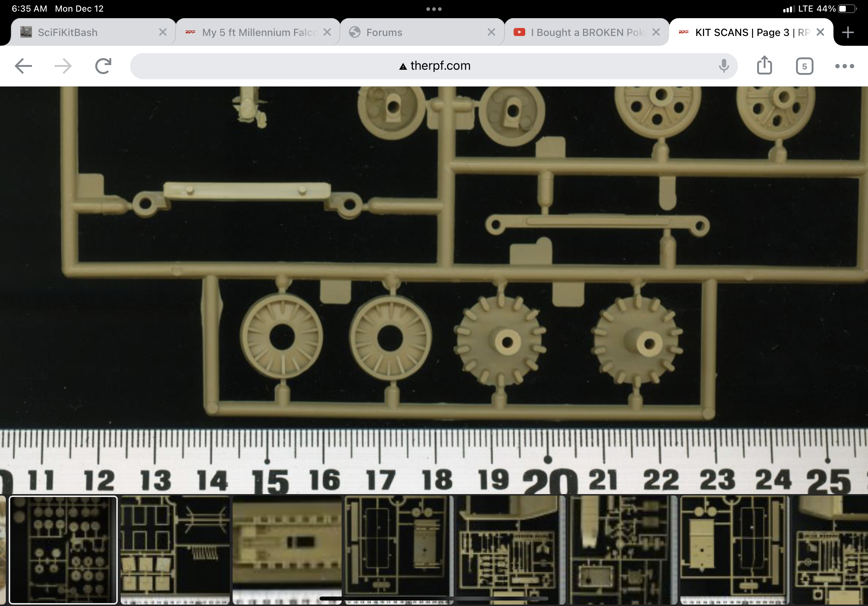Close the KIT SCANS Page 3 tab

coord(820,32)
